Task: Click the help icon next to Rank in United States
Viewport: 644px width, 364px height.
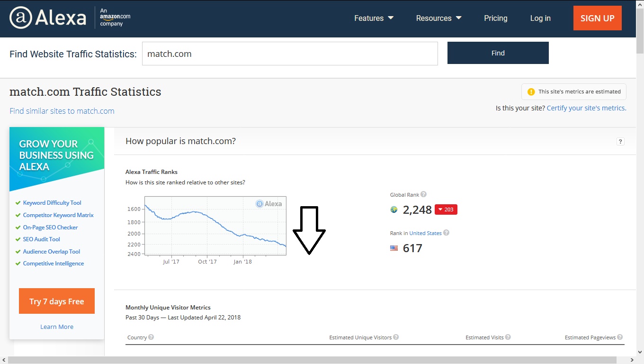Action: [446, 233]
